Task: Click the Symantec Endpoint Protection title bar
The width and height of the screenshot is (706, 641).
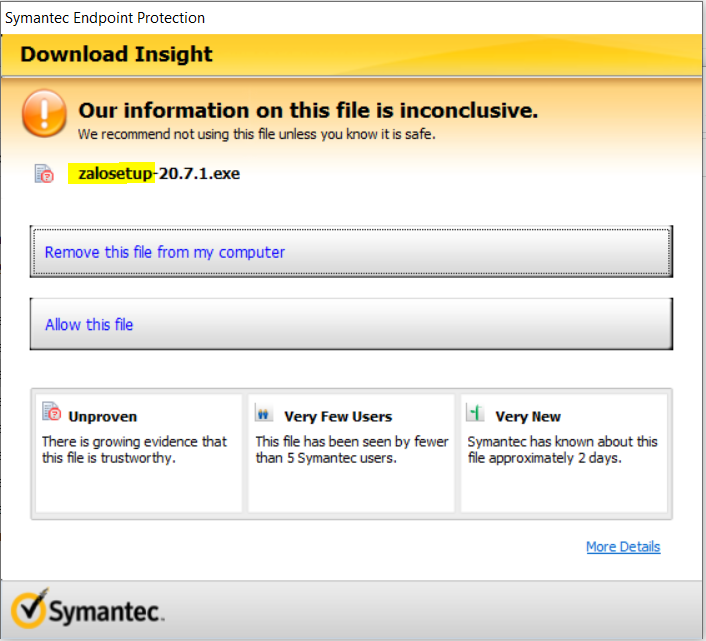Action: click(x=352, y=17)
